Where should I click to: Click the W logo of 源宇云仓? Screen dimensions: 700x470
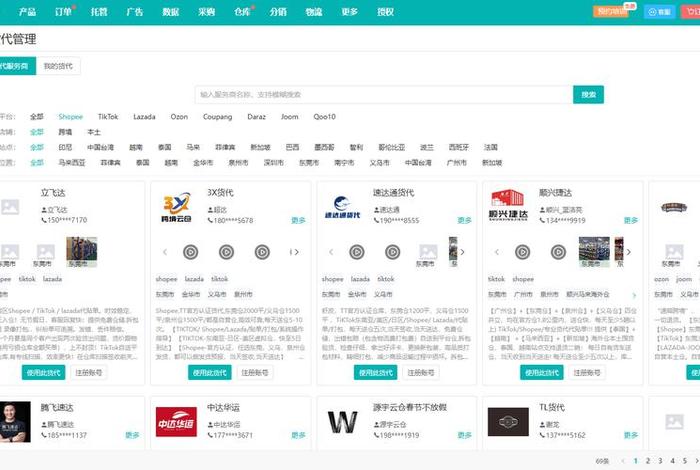(x=342, y=422)
